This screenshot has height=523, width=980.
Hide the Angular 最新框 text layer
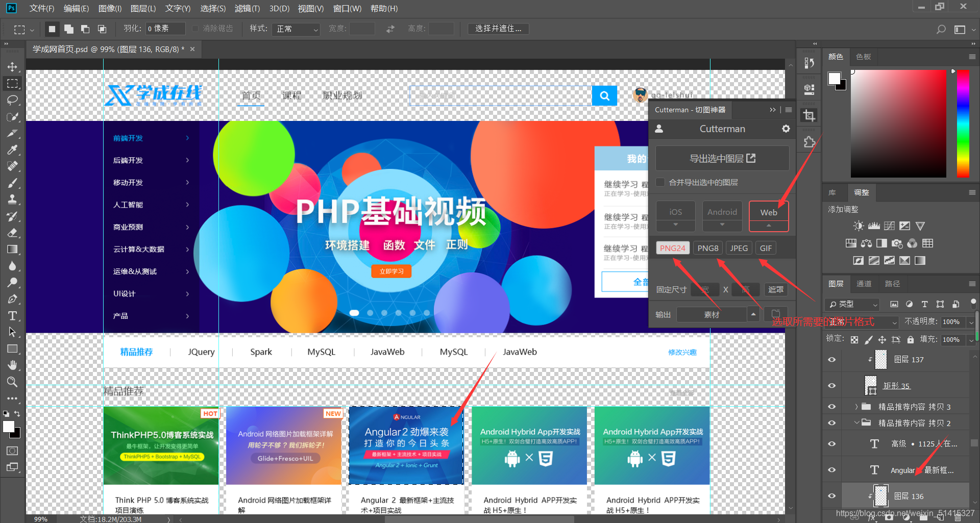click(832, 470)
